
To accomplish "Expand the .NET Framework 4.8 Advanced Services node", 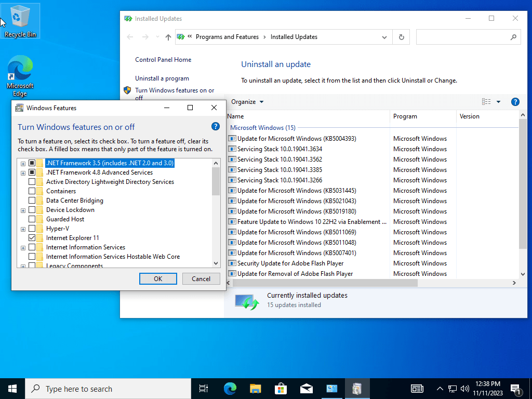I will pos(23,174).
